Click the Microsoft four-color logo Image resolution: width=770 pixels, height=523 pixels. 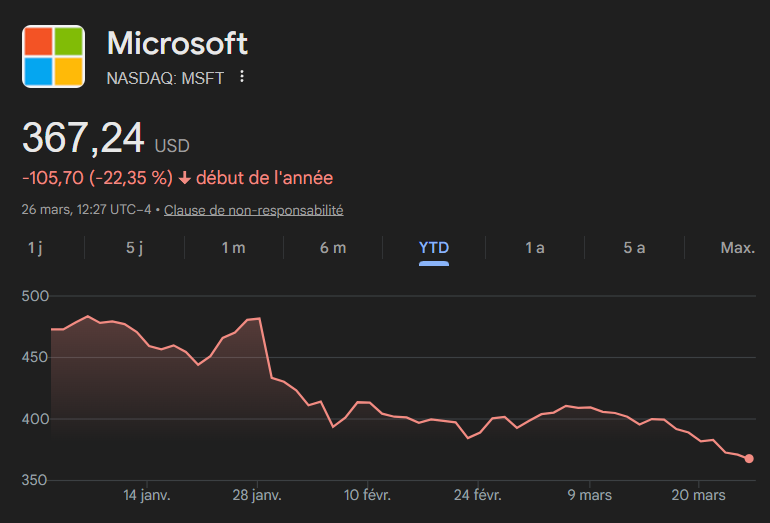pyautogui.click(x=54, y=56)
